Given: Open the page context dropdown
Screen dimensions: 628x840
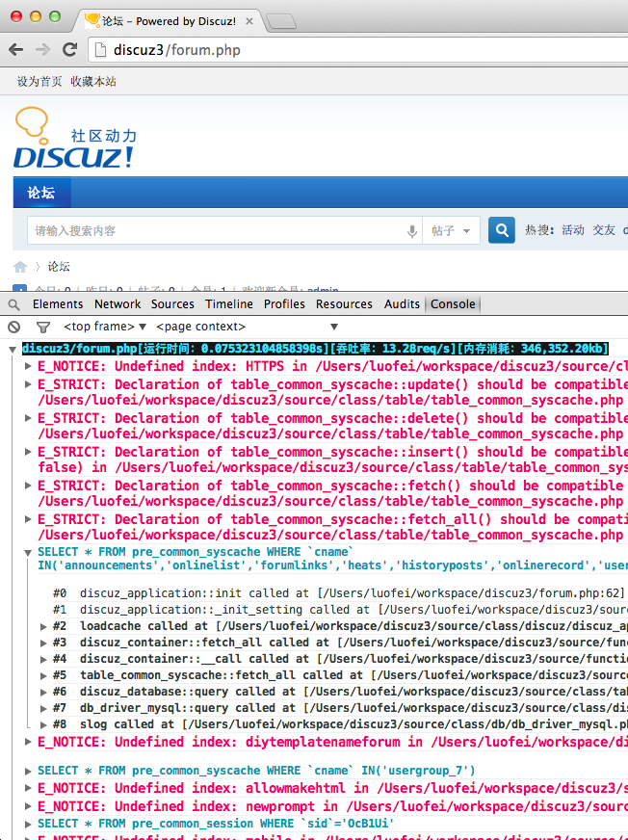Looking at the screenshot, I should 247,327.
